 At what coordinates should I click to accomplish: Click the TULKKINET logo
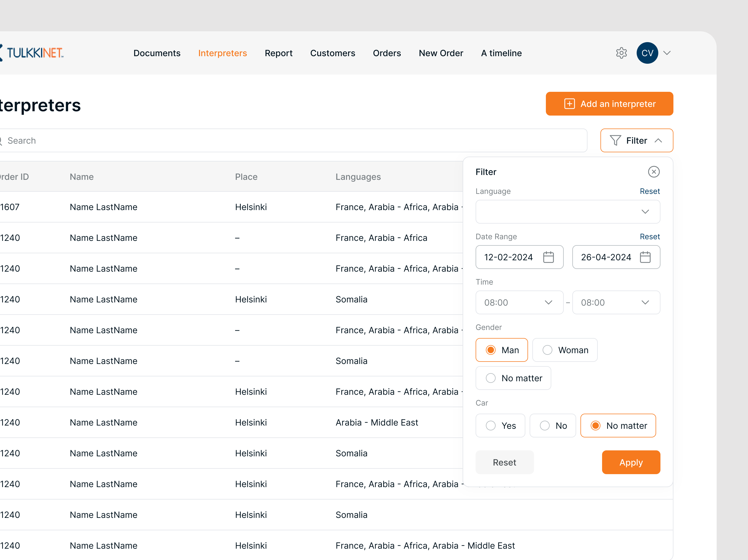[x=32, y=53]
